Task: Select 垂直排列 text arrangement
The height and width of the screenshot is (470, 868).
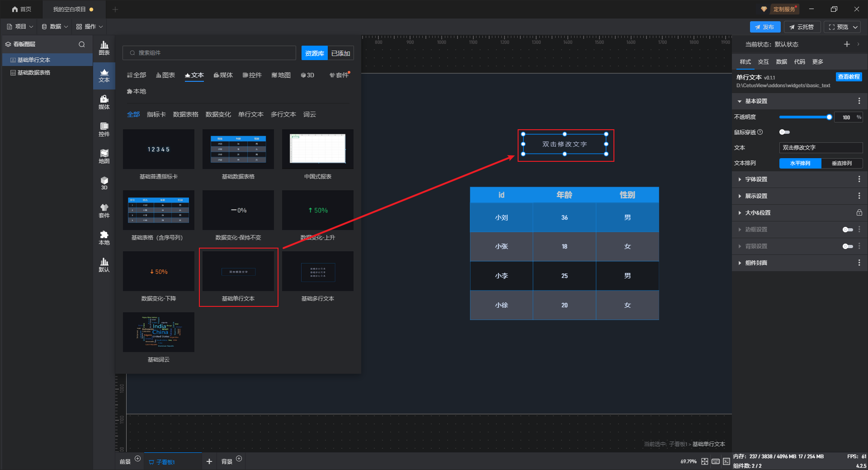Action: (x=842, y=163)
